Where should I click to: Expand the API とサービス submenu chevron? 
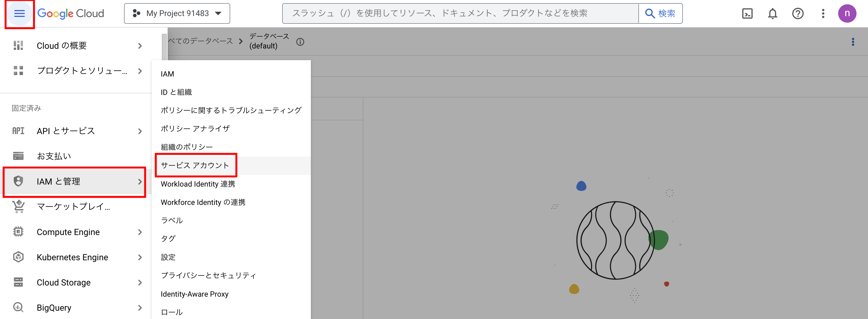141,131
